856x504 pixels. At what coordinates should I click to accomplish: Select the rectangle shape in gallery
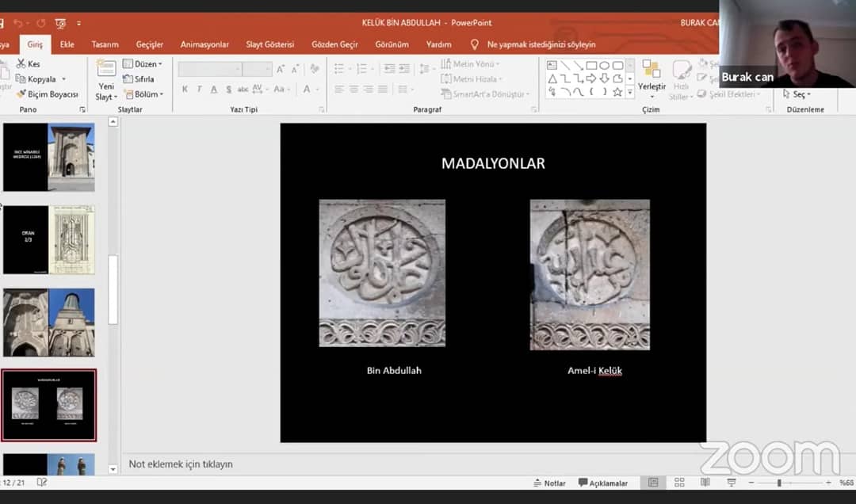pos(591,65)
